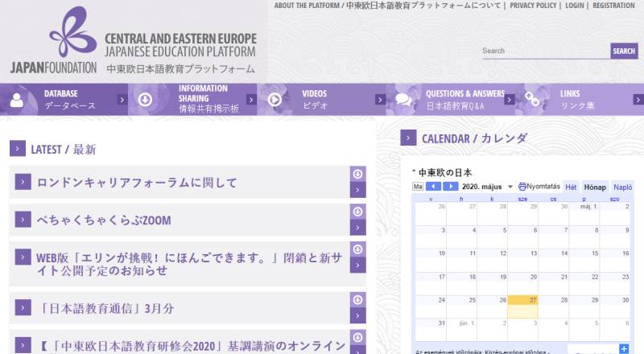Click the Japan Foundation butterfly logo
Image resolution: width=644 pixels, height=354 pixels.
tap(72, 32)
